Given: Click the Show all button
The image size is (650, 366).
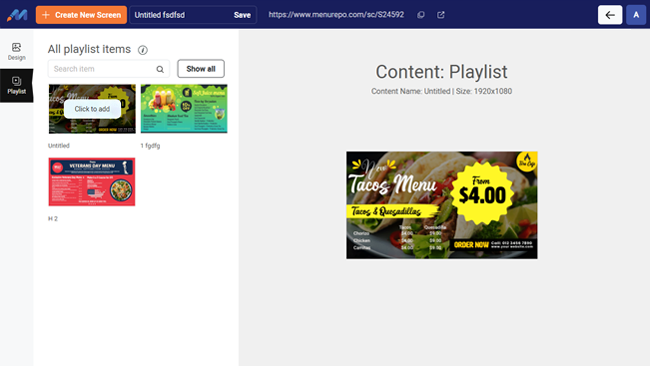Looking at the screenshot, I should coord(201,69).
